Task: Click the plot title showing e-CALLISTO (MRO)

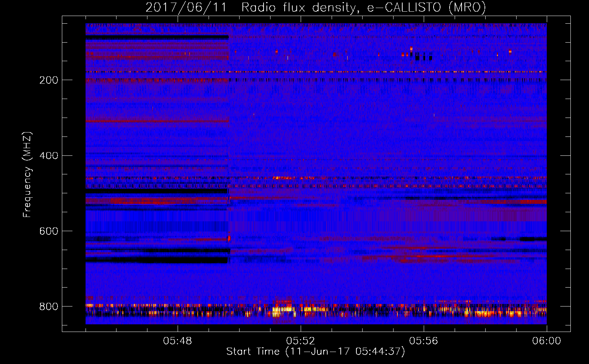Action: coord(316,8)
